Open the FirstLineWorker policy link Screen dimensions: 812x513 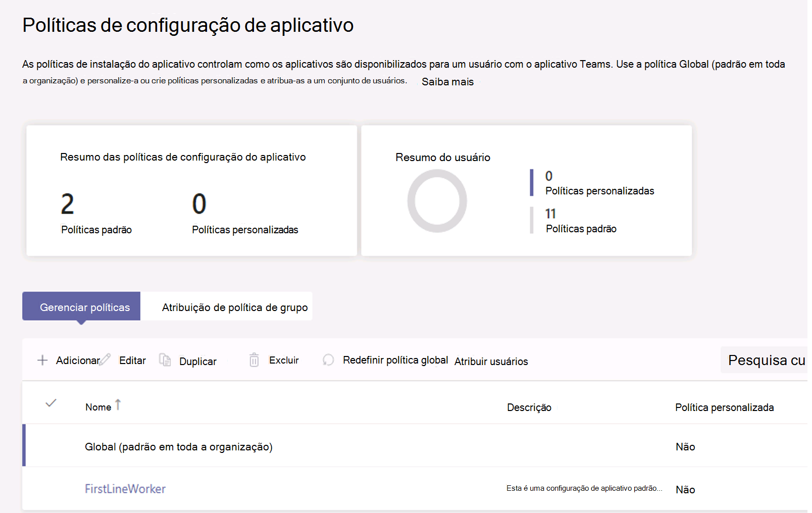point(125,489)
